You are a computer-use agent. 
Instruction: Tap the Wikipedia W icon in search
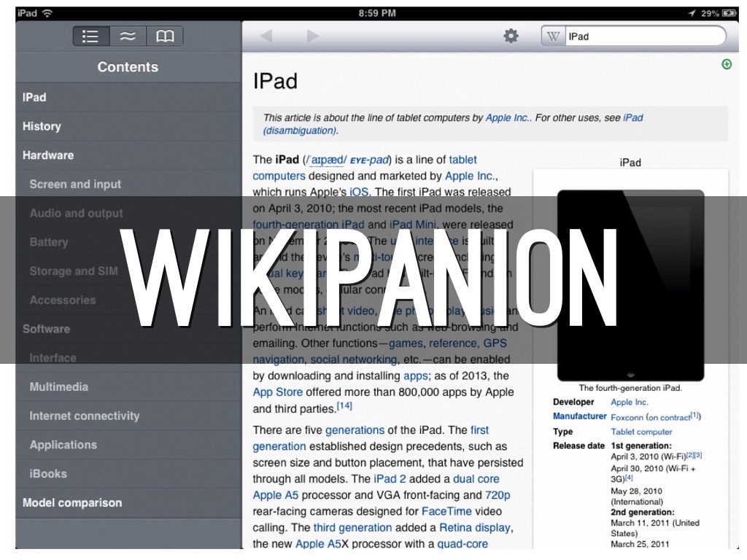554,36
